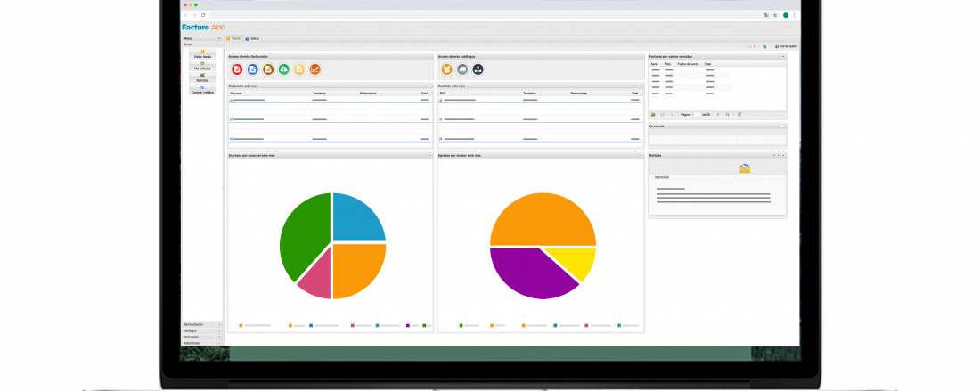Click the Comprar créditos button
This screenshot has width=980, height=391.
[x=202, y=91]
